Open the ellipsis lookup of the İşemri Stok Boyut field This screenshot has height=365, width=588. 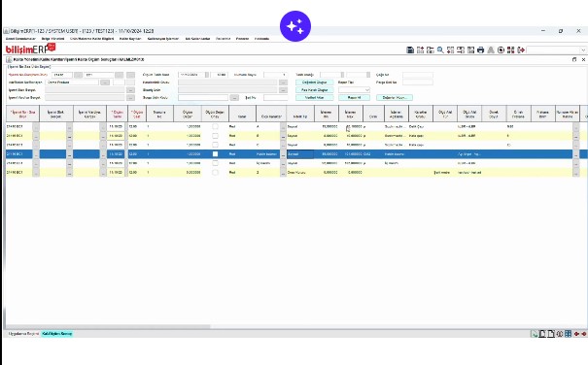coord(130,90)
